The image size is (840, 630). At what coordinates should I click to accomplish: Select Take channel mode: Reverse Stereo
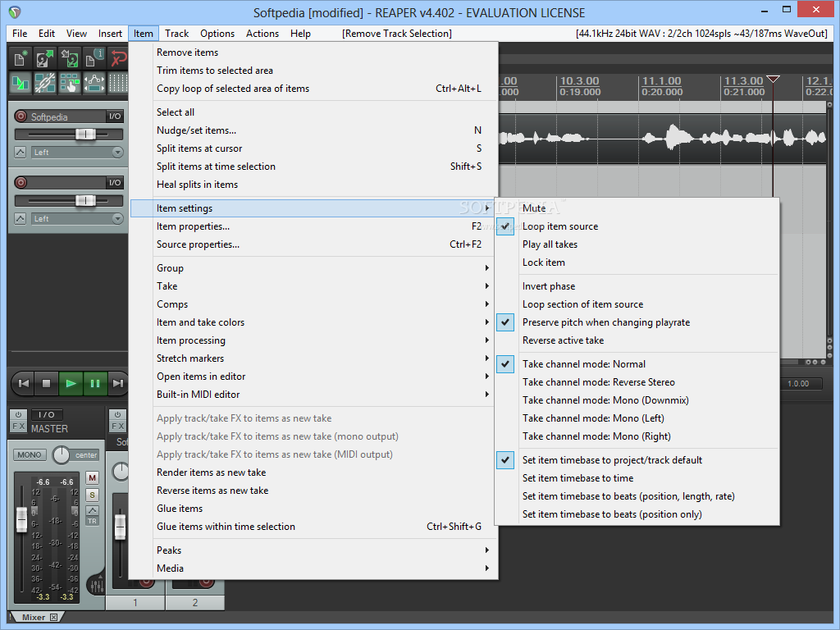[637, 382]
